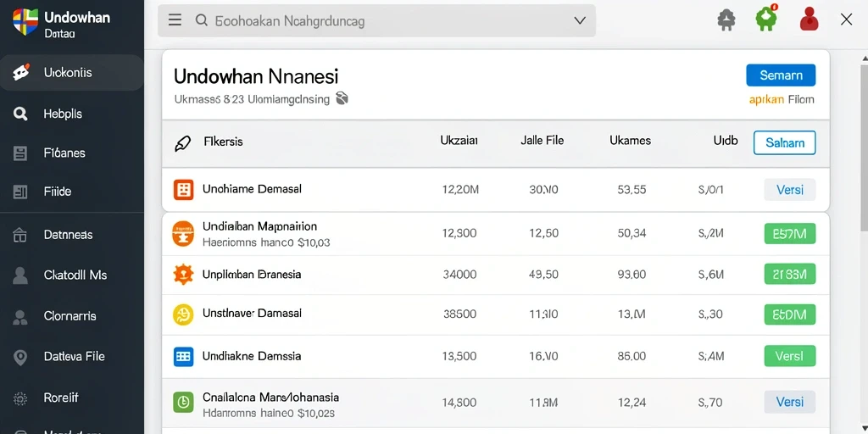Open the Undialban Mapnairion row

[495, 234]
